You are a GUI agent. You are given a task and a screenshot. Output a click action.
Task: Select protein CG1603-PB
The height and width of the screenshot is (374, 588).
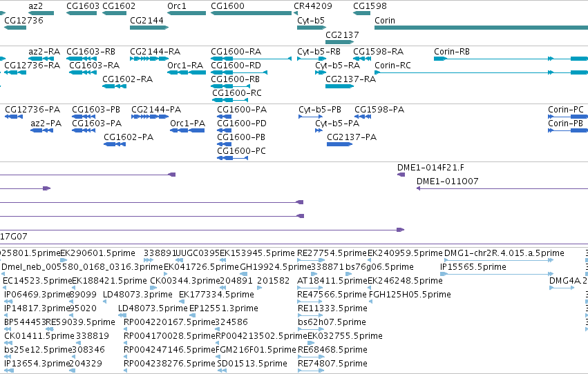click(84, 117)
